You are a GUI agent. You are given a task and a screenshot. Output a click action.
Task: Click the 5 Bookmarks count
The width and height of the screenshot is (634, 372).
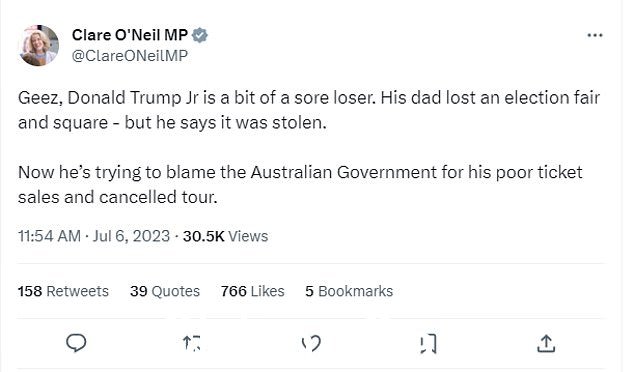click(x=349, y=291)
